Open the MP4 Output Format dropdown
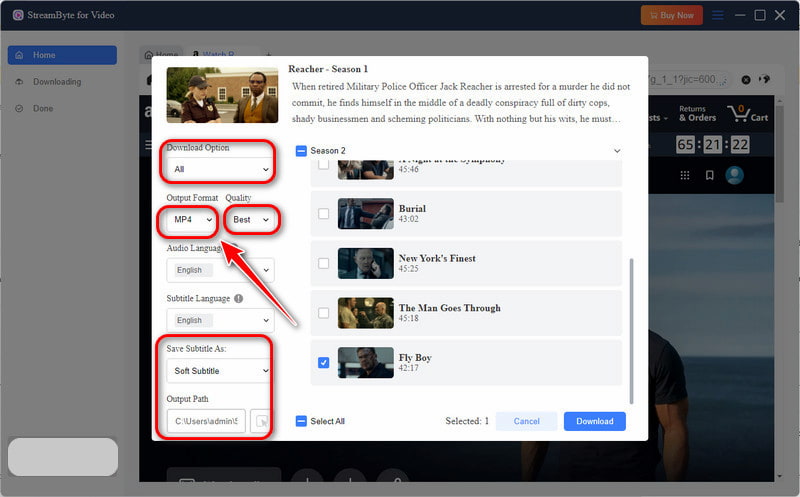The height and width of the screenshot is (497, 800). pyautogui.click(x=190, y=219)
